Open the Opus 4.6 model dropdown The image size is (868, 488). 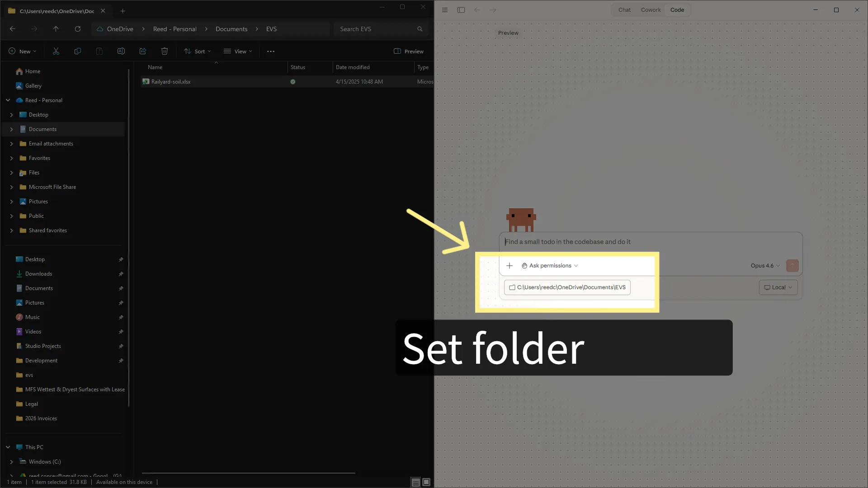(x=765, y=266)
